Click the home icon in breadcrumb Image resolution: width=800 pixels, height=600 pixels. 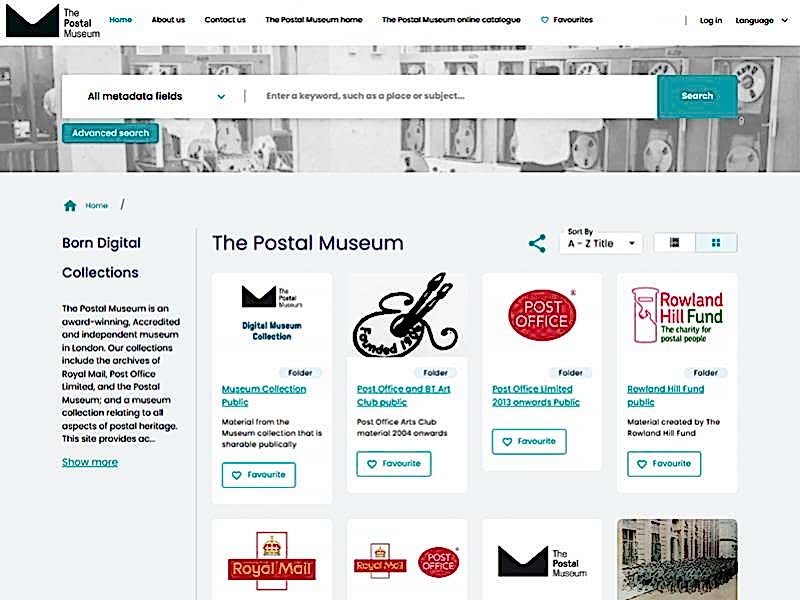70,206
